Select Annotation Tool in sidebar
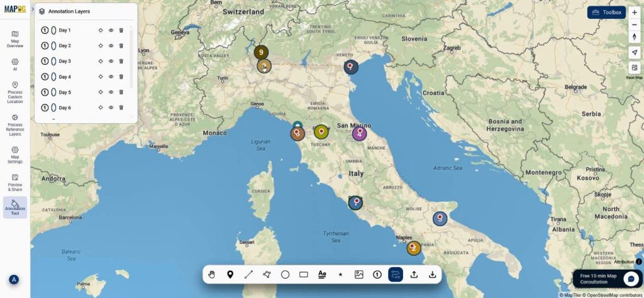This screenshot has width=644, height=298. tap(15, 207)
